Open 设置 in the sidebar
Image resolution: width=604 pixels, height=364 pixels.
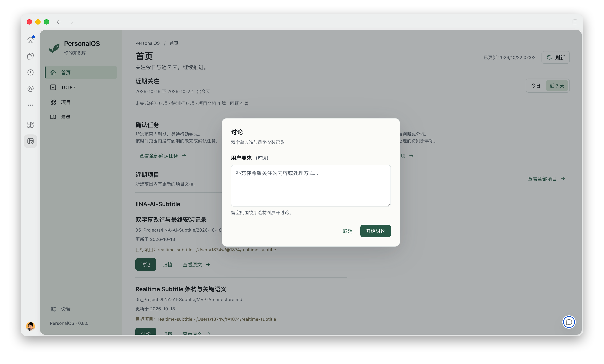81,309
